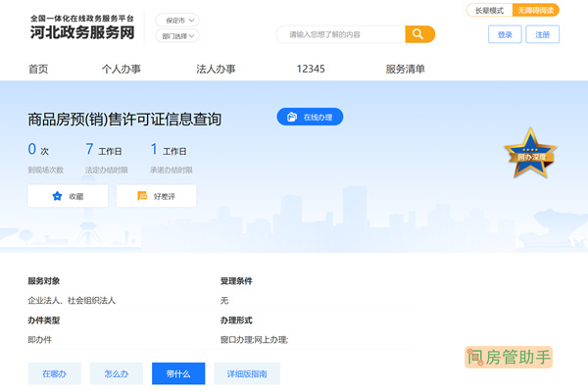Click the 企业法人、社会组织法人 text

click(x=72, y=301)
